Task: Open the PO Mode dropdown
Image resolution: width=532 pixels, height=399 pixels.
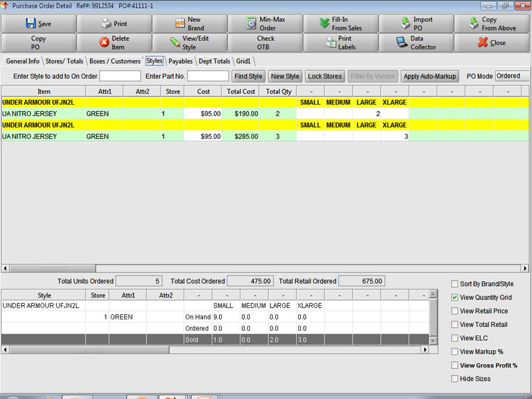Action: (512, 76)
